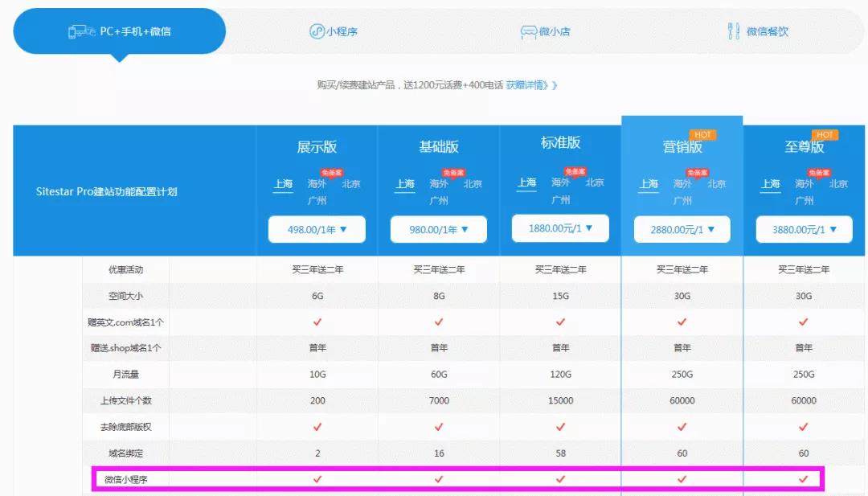
Task: Open the 至尊版 3880.00元 price dropdown
Action: [805, 229]
